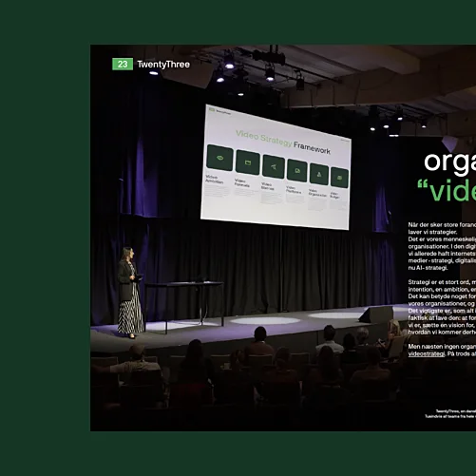The height and width of the screenshot is (476, 476).
Task: Click the speaker standing on stage
Action: coord(129,293)
